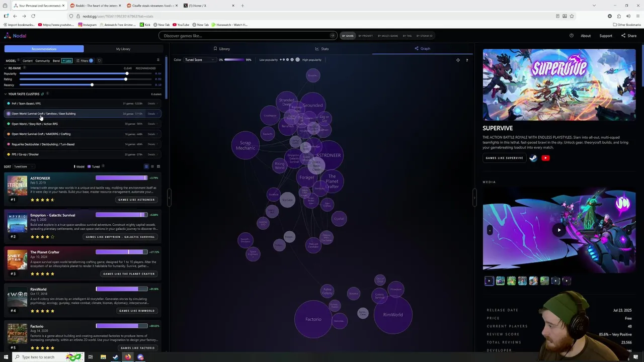Search mode By Game
The image size is (644, 362).
click(x=348, y=36)
